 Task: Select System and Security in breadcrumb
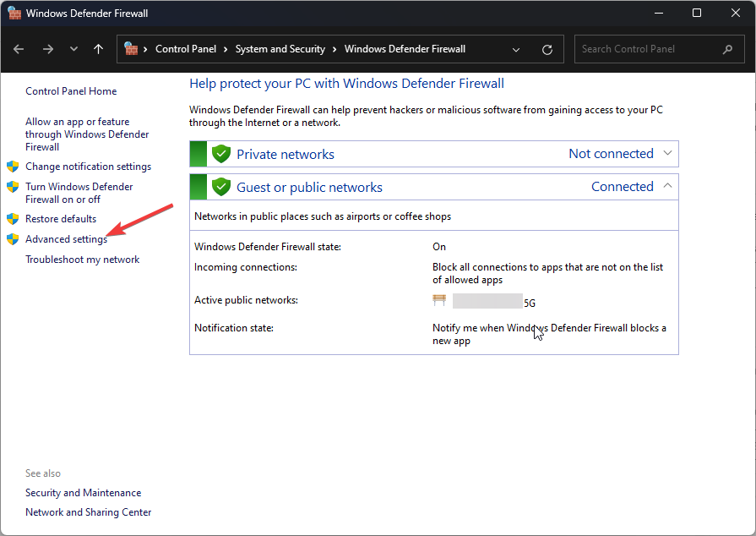pos(280,49)
